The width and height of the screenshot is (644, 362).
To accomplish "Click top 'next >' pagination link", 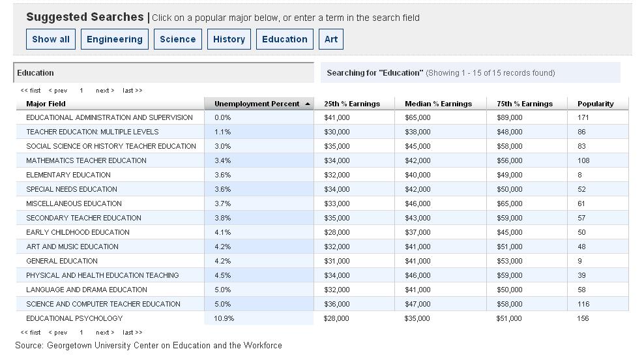I will pos(105,91).
